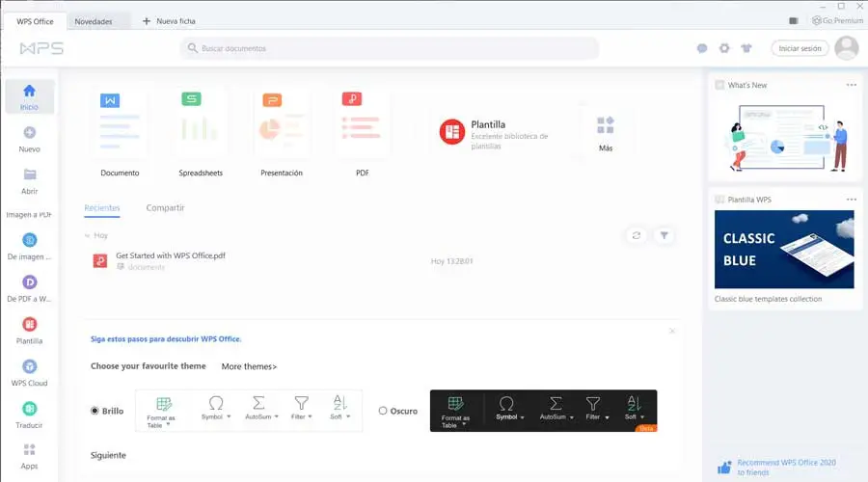Open the Abrir folder icon
The height and width of the screenshot is (482, 868).
tap(29, 174)
